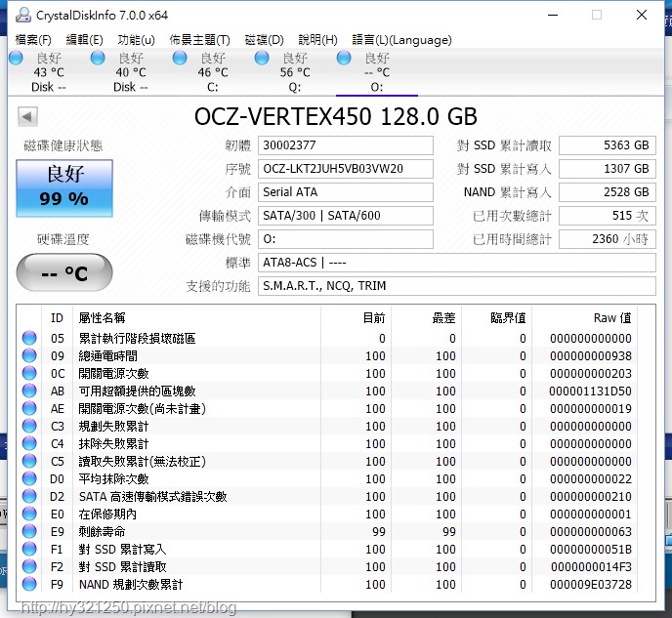Click status circle of attribute AE row

(29, 408)
